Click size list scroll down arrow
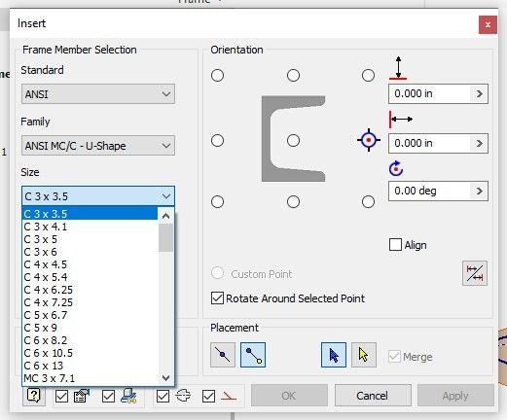507x420 pixels. click(x=165, y=378)
